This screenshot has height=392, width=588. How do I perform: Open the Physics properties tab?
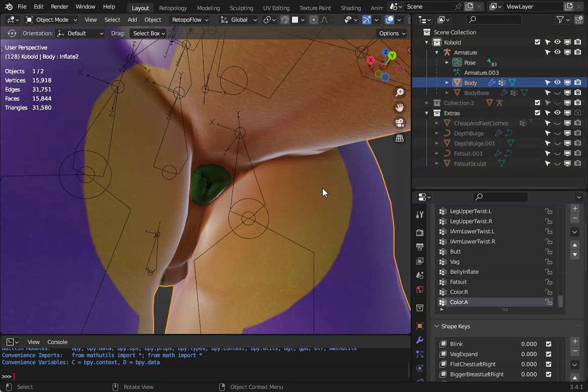tap(420, 368)
